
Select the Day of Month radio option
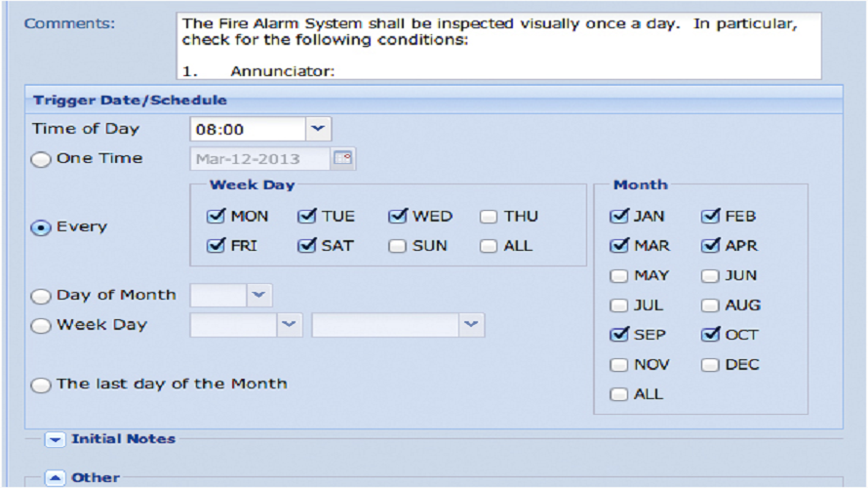[x=41, y=296]
